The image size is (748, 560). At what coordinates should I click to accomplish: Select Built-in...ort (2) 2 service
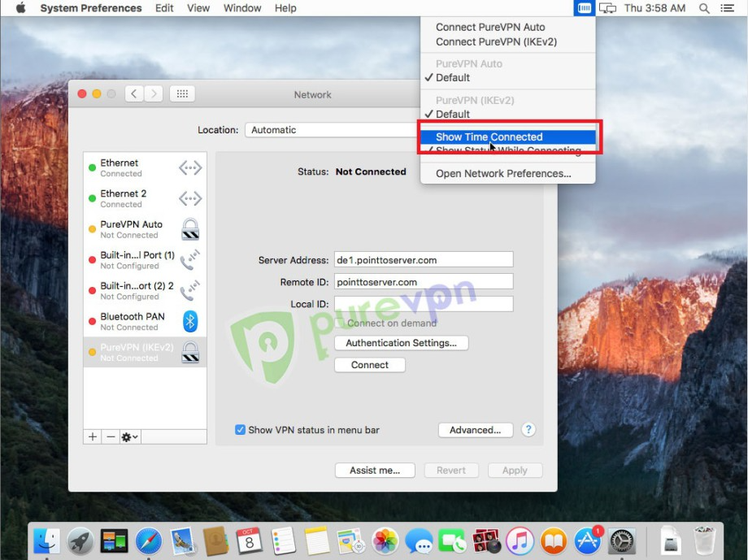coord(145,290)
